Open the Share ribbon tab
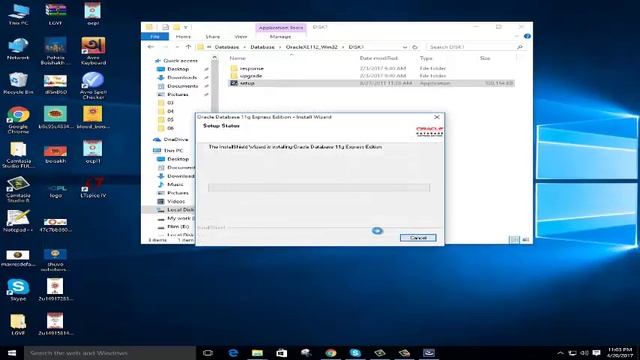 (x=213, y=37)
